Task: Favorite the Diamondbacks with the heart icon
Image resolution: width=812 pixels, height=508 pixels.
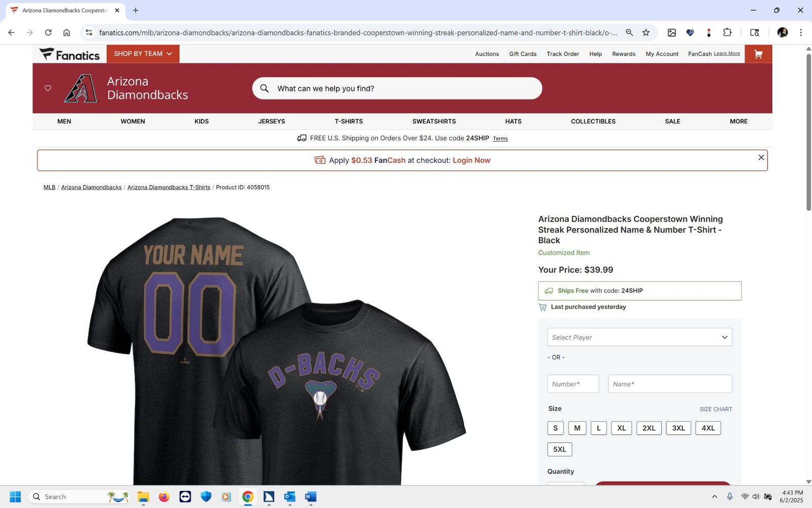Action: 48,88
